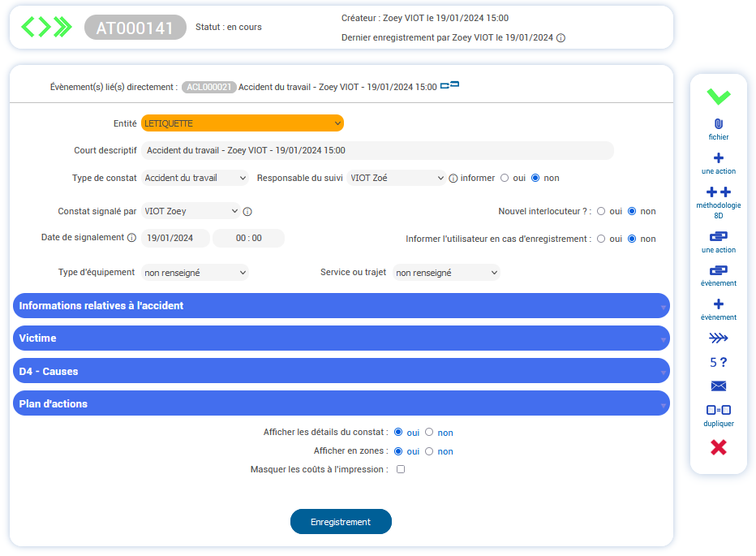Expand the D4 - Causes section
The image size is (756, 556).
339,371
